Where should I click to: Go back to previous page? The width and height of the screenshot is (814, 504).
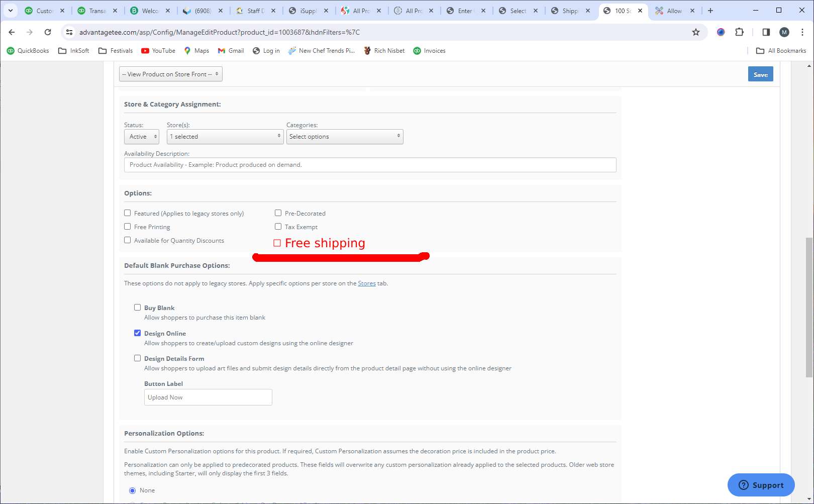[x=12, y=32]
